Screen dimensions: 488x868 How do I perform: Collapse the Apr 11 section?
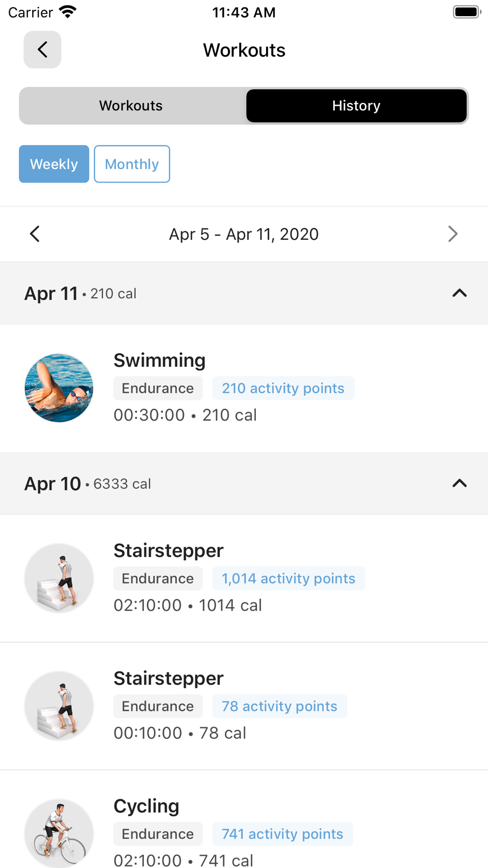pos(459,293)
